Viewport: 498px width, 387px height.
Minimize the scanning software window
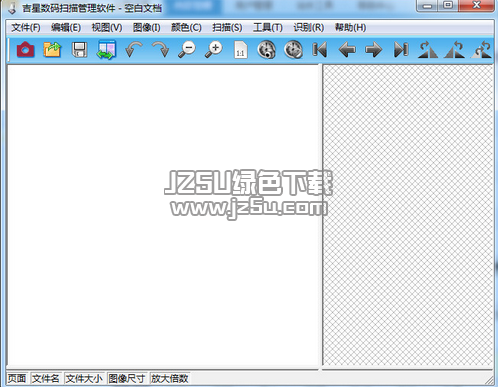[x=428, y=6]
